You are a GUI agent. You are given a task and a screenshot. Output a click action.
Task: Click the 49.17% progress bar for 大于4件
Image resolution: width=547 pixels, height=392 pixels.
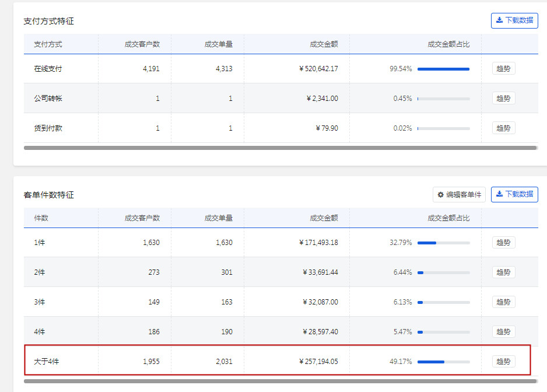(x=443, y=362)
